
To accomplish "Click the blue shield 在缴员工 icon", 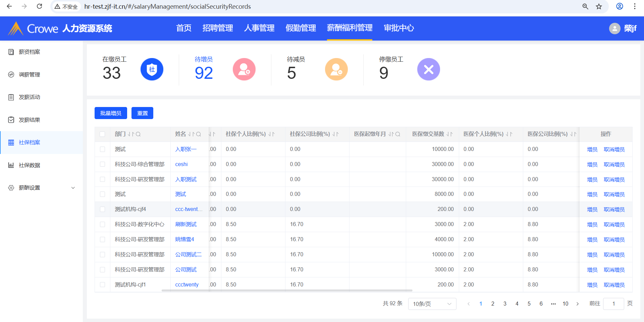I will pyautogui.click(x=152, y=69).
